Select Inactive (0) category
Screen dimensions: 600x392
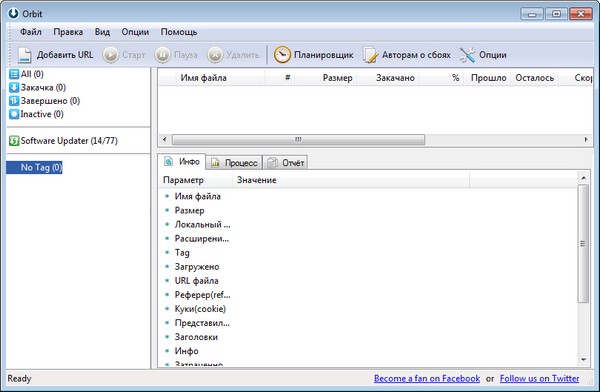42,114
